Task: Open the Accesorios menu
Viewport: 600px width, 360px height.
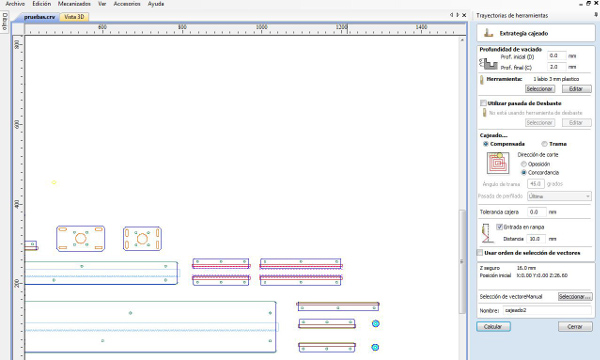Action: click(x=127, y=4)
